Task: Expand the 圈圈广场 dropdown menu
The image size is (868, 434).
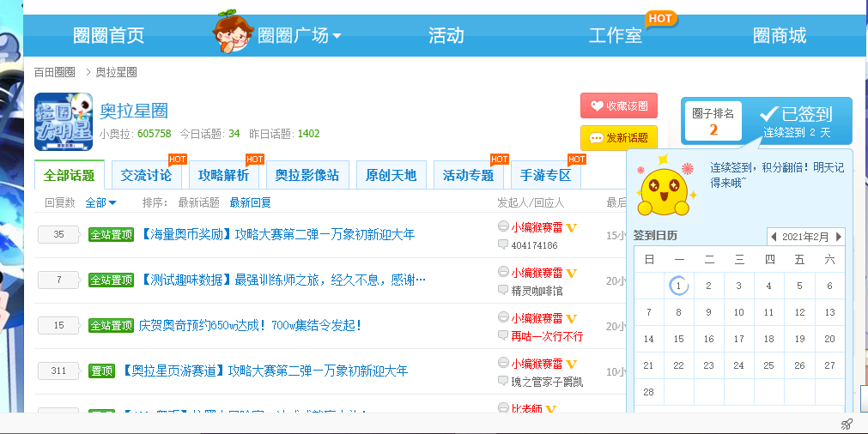Action: click(337, 36)
